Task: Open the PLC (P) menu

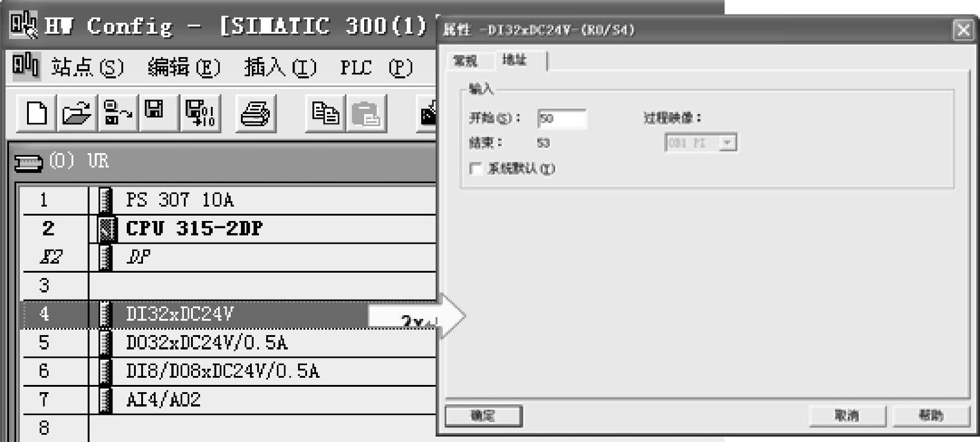Action: (x=377, y=67)
